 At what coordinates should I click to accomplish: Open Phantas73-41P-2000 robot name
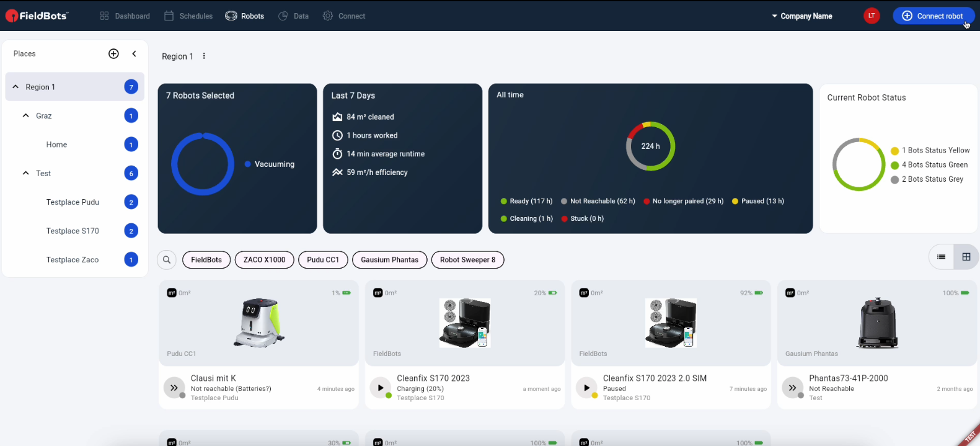point(848,378)
